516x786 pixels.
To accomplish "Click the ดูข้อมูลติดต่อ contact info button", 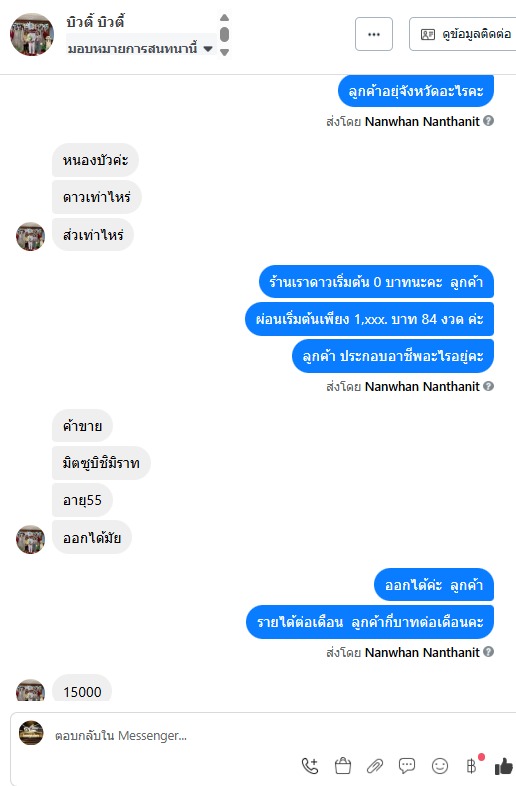I will 464,34.
